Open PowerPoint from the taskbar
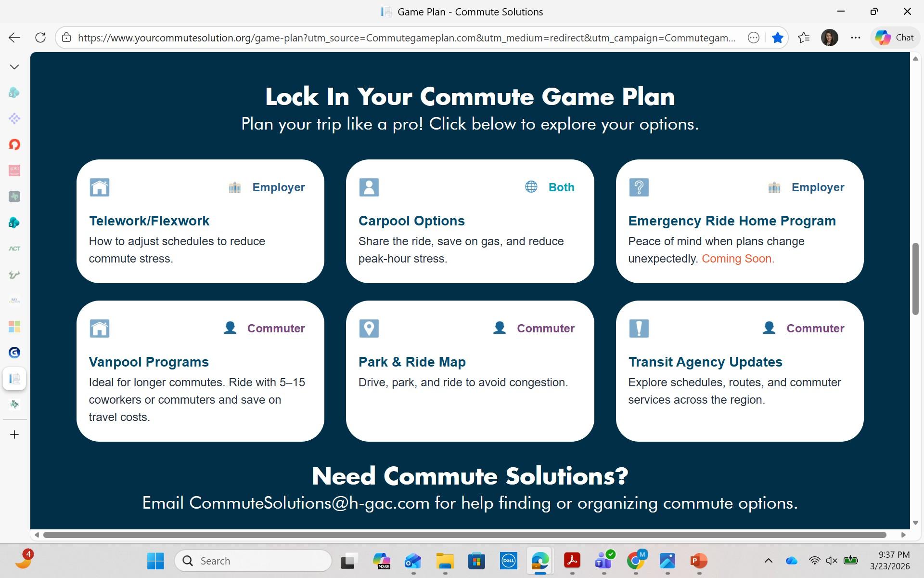924x578 pixels. click(x=698, y=561)
